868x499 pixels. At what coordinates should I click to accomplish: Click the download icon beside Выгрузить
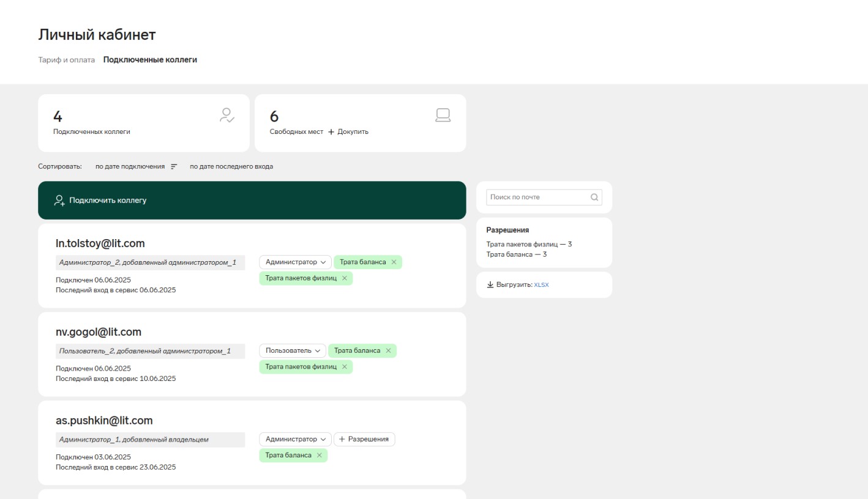point(490,284)
